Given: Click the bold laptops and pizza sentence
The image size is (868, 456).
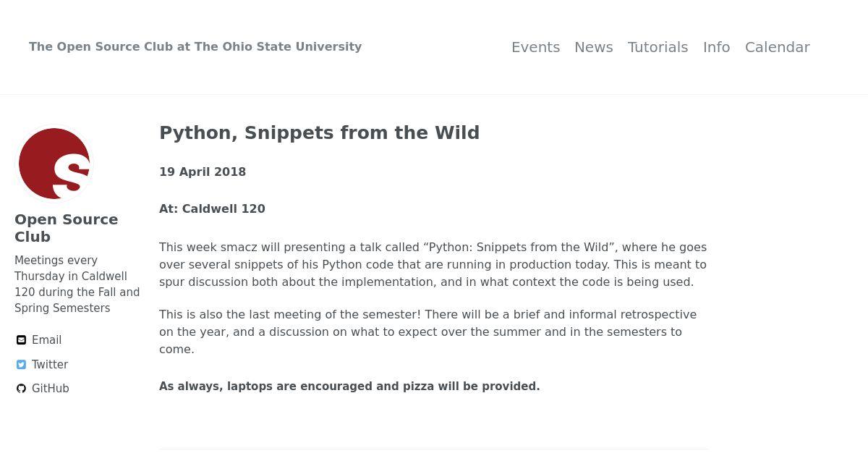Looking at the screenshot, I should (349, 387).
